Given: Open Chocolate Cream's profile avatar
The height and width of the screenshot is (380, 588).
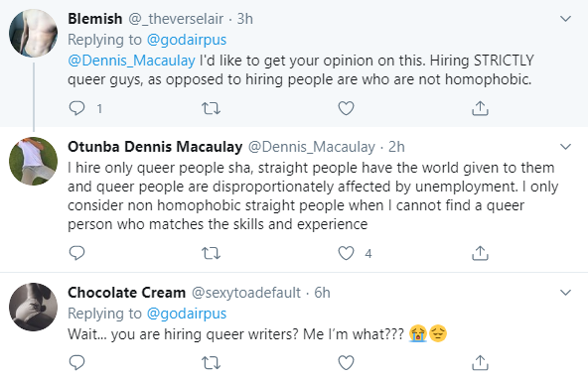Looking at the screenshot, I should coord(34,307).
